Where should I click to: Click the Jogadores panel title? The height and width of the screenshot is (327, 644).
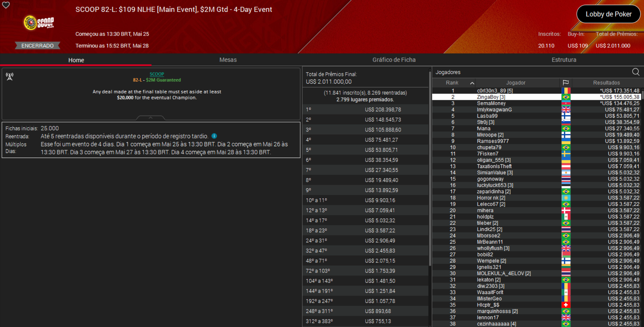tap(448, 72)
